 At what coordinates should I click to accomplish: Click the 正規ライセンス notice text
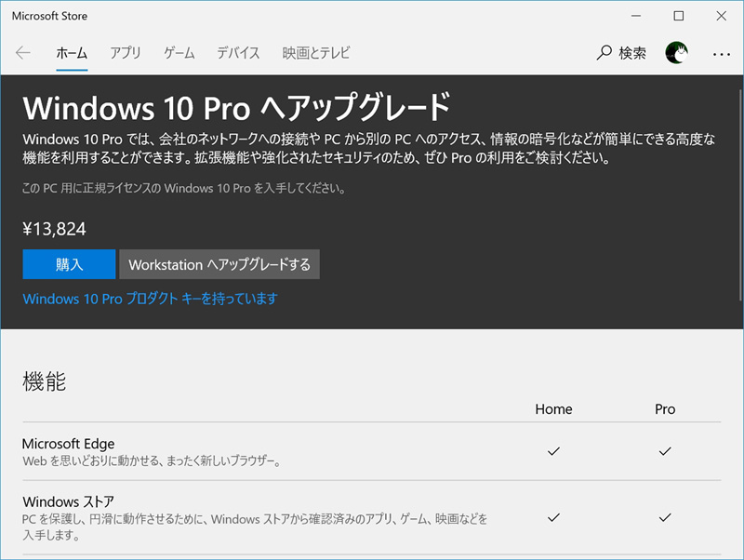point(183,189)
